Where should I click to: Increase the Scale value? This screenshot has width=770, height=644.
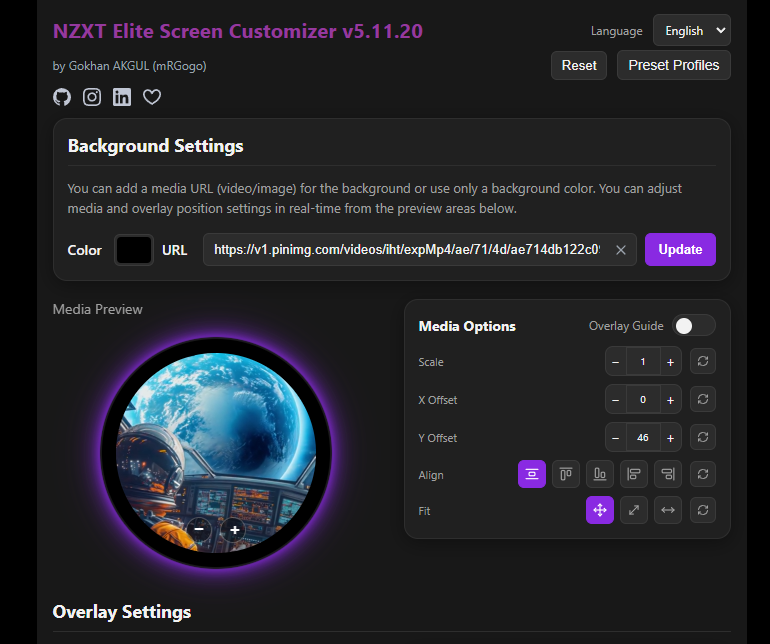pos(670,362)
